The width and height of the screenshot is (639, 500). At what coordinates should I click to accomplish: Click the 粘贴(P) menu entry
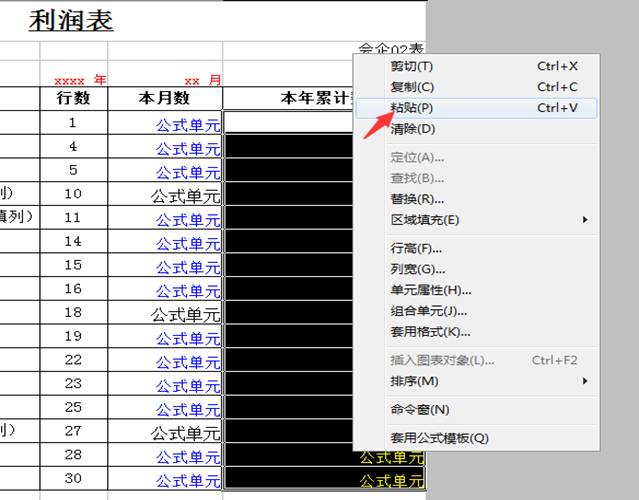[x=411, y=108]
